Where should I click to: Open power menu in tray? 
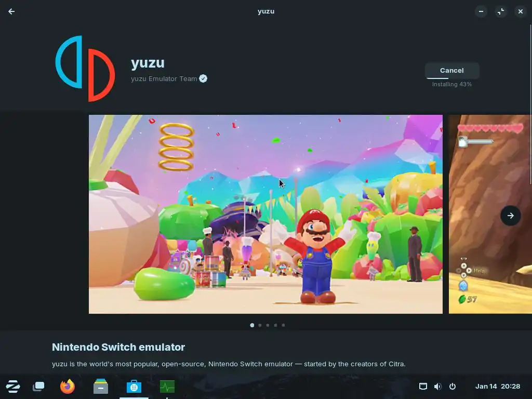[453, 387]
